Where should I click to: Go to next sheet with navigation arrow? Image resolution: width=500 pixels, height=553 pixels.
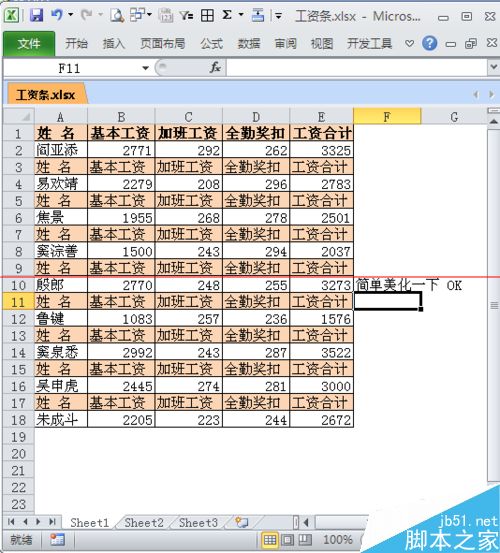38,522
